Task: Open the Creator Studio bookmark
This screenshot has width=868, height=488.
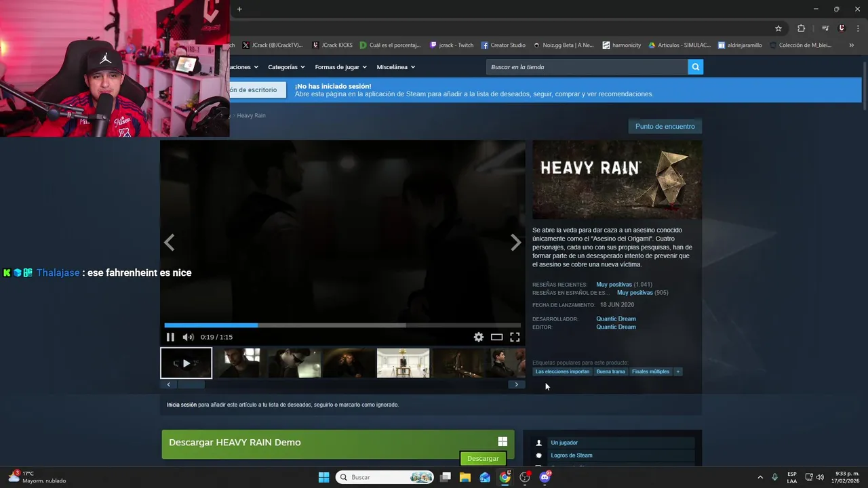Action: click(503, 45)
